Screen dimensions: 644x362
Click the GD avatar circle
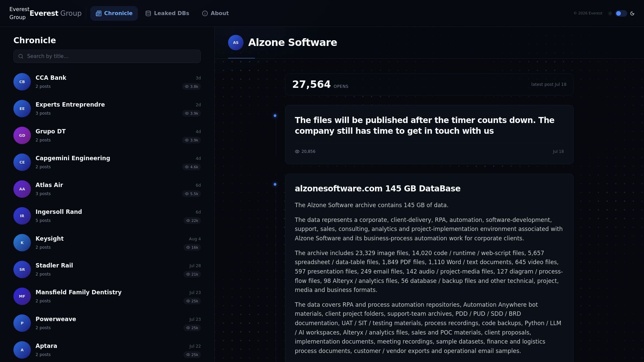coord(22,135)
